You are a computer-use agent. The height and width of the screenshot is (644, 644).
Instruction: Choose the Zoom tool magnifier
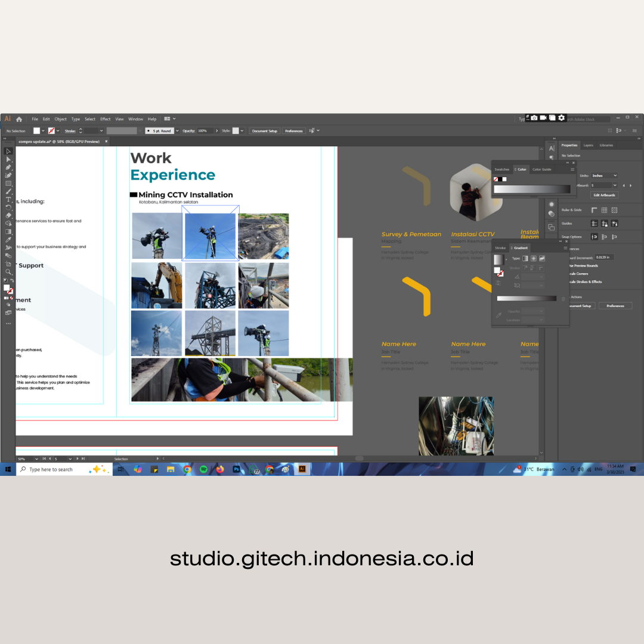(8, 272)
